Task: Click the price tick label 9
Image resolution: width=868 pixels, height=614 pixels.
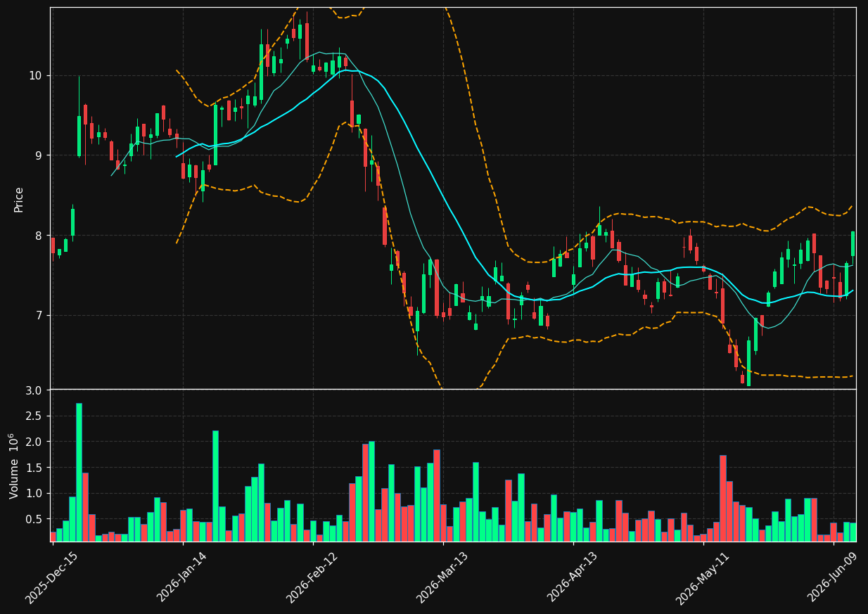Action: pyautogui.click(x=39, y=155)
